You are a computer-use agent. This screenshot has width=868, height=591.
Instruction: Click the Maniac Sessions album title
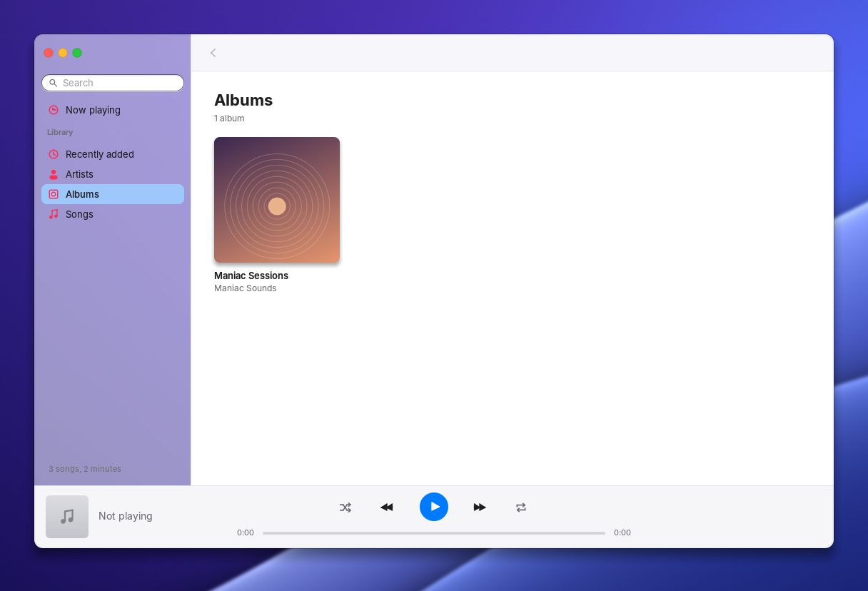[x=251, y=276]
